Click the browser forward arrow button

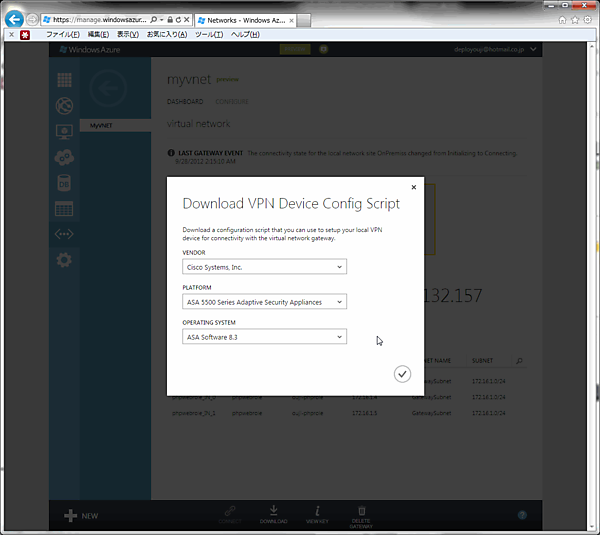click(x=32, y=19)
